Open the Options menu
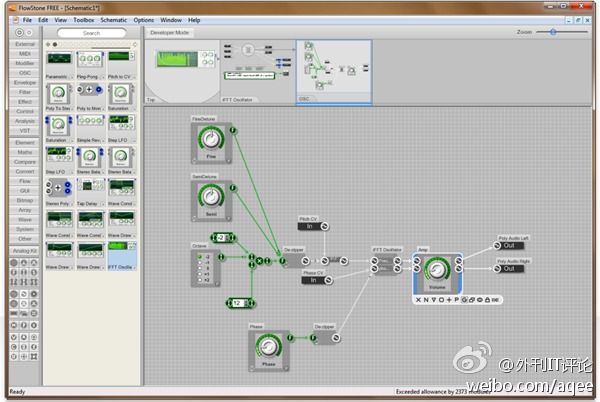600x402 pixels. tap(143, 20)
